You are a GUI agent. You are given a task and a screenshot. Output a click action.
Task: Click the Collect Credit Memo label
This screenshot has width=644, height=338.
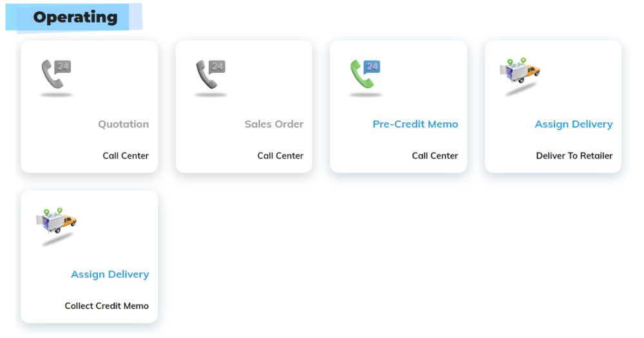(x=107, y=306)
